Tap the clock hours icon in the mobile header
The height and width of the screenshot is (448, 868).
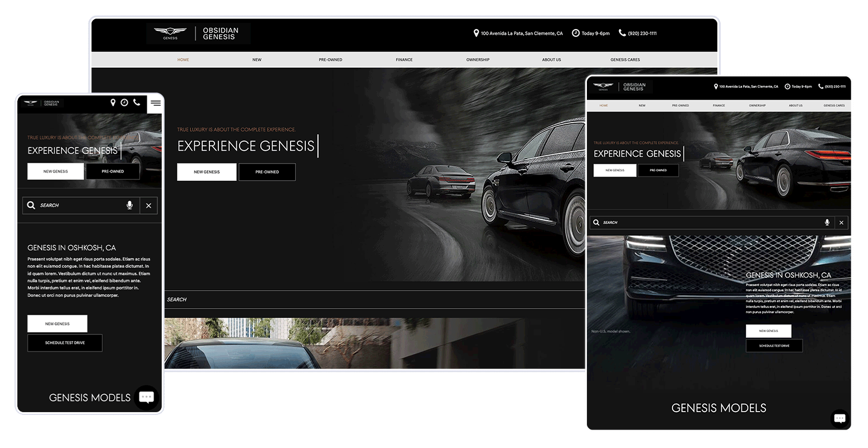point(124,102)
